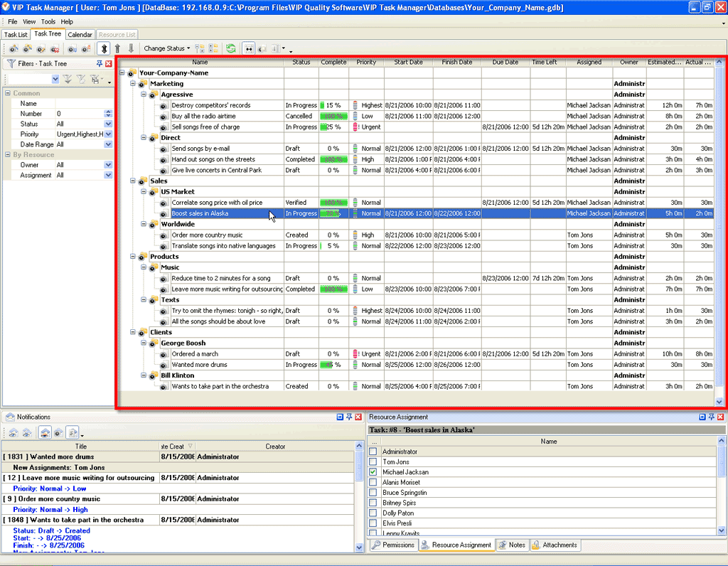Click the first icon in the Notifications toolbar

pos(13,432)
